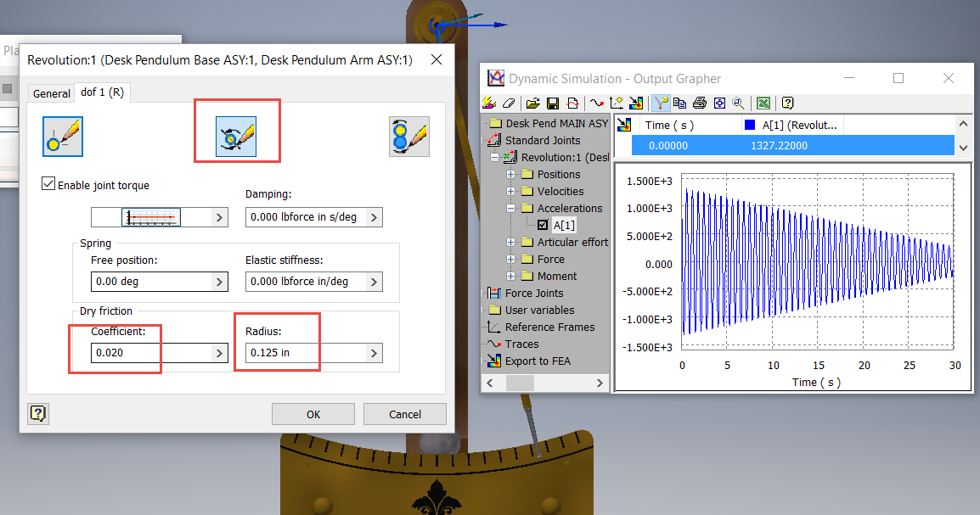Select the dof 1 (R) tab
This screenshot has width=980, height=515.
tap(103, 92)
